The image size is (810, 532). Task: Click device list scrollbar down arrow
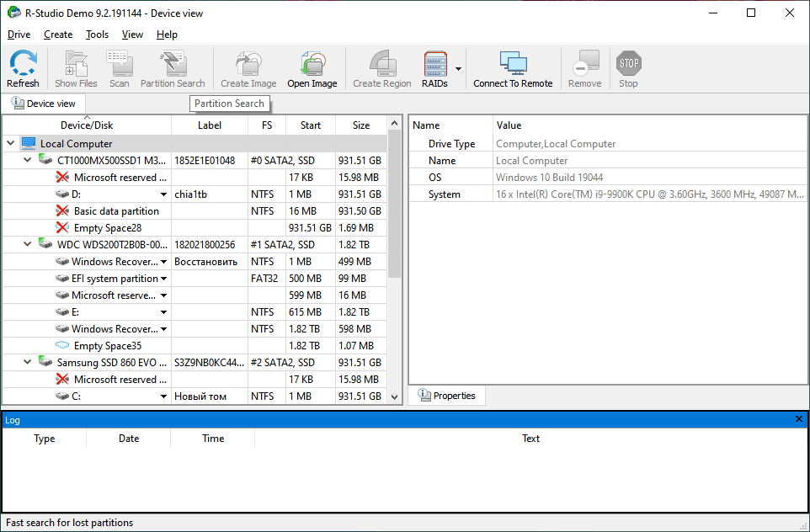point(395,396)
